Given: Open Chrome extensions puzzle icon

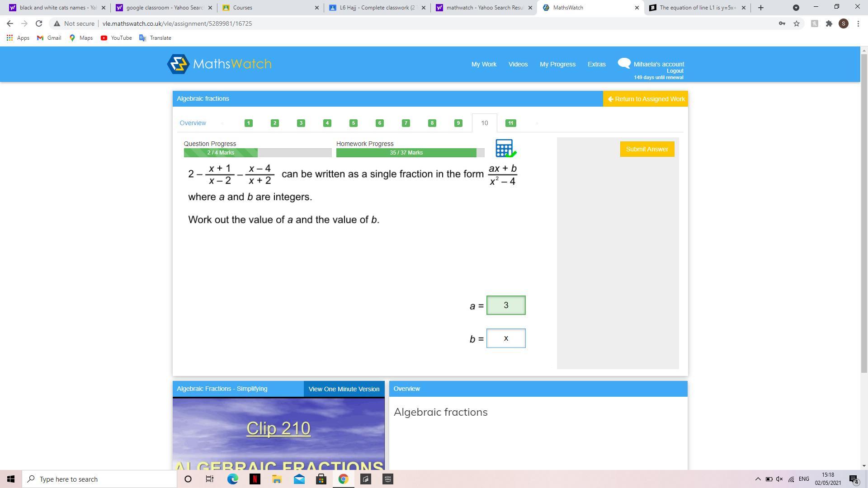Looking at the screenshot, I should click(x=829, y=23).
